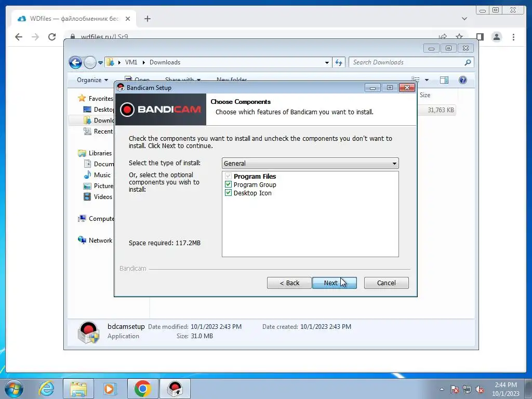
Task: Open the Chrome profile avatar
Action: coord(497,37)
